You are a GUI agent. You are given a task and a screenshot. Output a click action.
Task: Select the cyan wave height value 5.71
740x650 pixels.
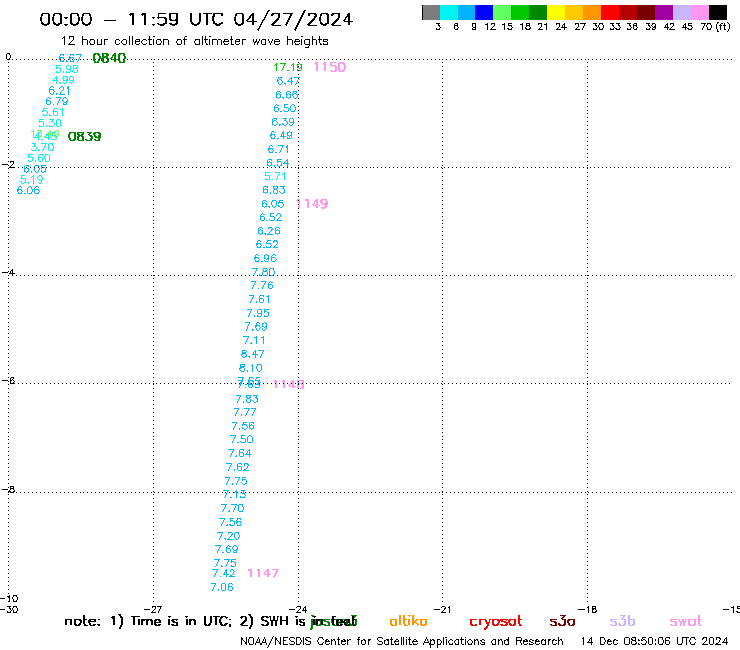coord(275,176)
